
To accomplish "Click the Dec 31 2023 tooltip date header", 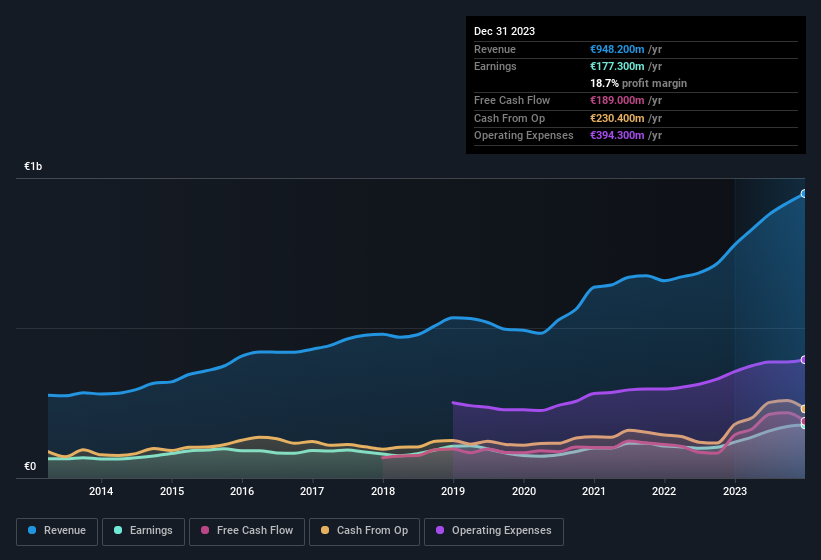I will click(504, 31).
